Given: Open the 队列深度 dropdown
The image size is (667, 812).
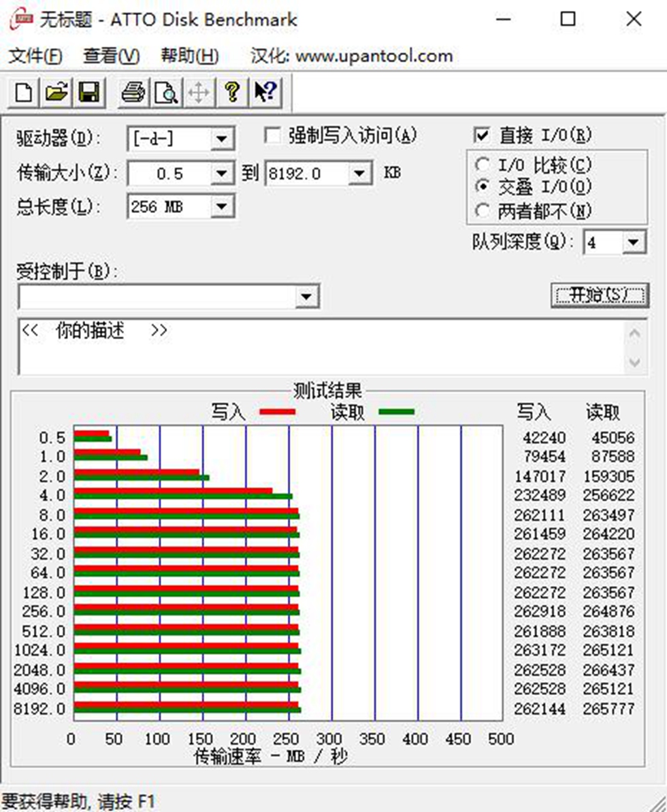Looking at the screenshot, I should pos(634,242).
